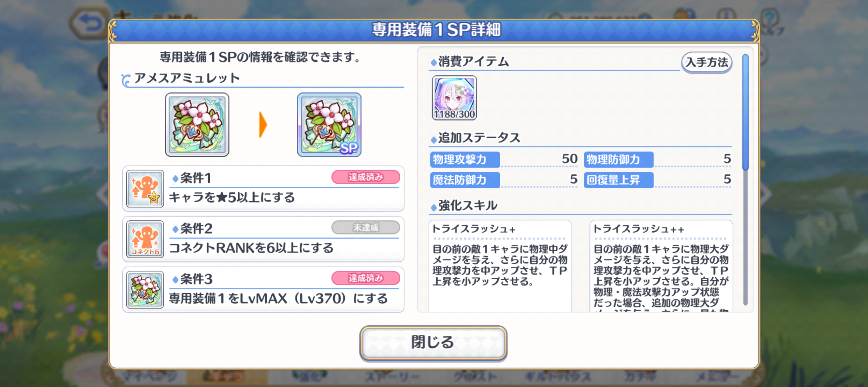Select the current アメスアミュレット equipment icon
The width and height of the screenshot is (868, 387).
coord(197,125)
